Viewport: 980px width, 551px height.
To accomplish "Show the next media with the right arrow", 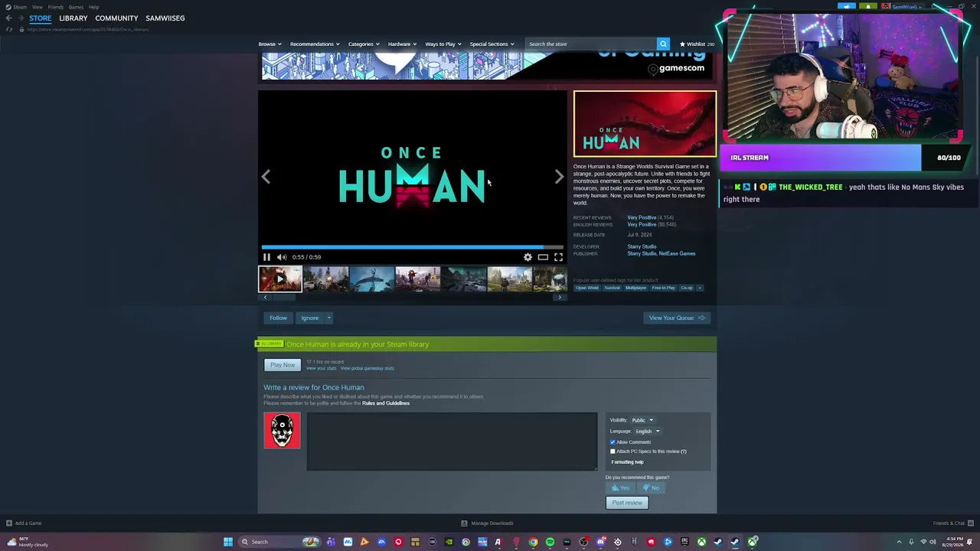I will [x=559, y=177].
